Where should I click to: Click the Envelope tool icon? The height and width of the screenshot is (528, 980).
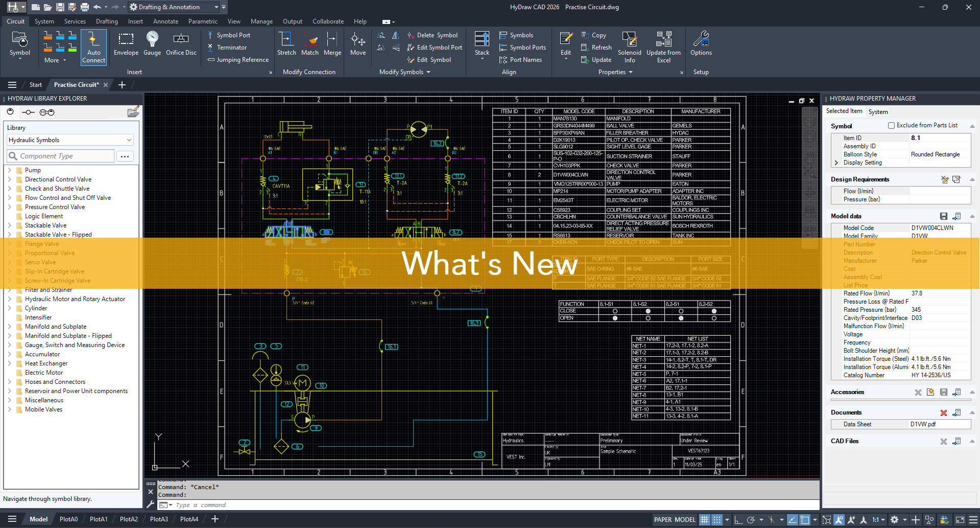point(126,41)
